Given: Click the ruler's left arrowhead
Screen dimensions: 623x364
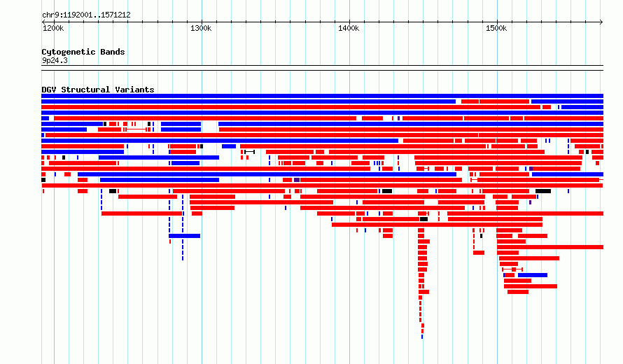Looking at the screenshot, I should click(x=43, y=22).
